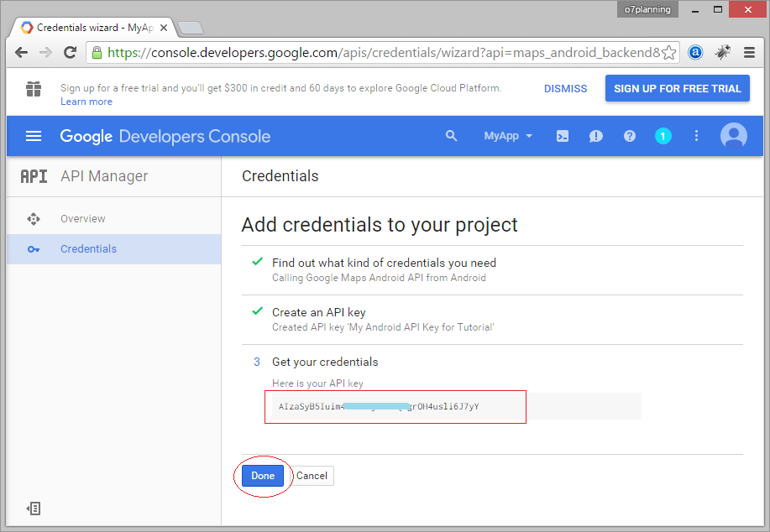
Task: Collapse the sidebar navigation panel icon
Action: click(x=34, y=509)
